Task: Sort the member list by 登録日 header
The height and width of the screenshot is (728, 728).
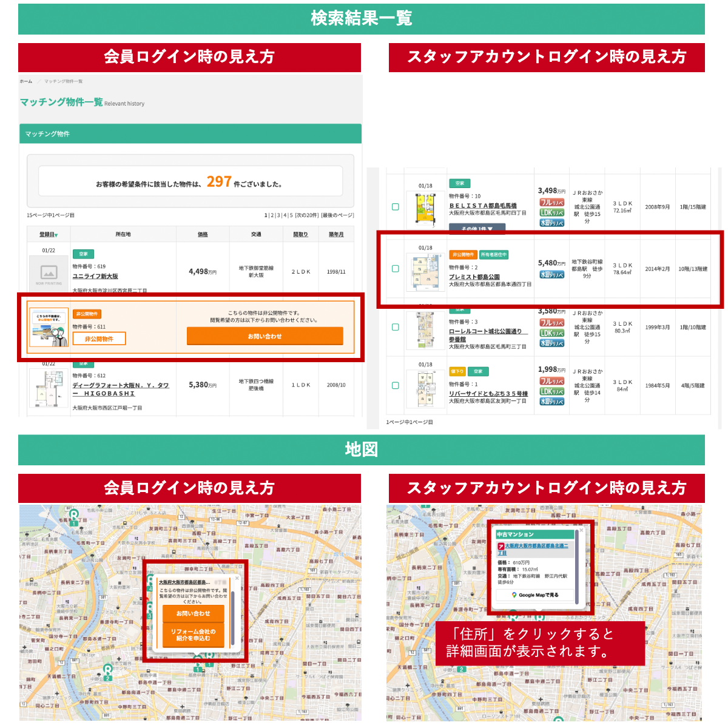Action: 49,234
